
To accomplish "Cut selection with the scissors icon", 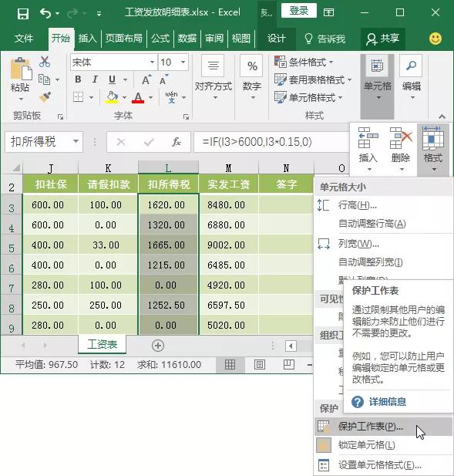I will 45,62.
